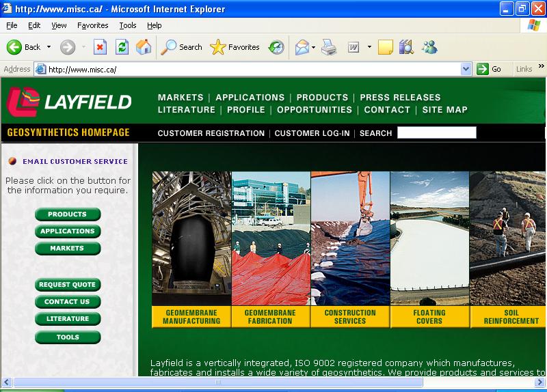Click the scroll right arrow

539,382
